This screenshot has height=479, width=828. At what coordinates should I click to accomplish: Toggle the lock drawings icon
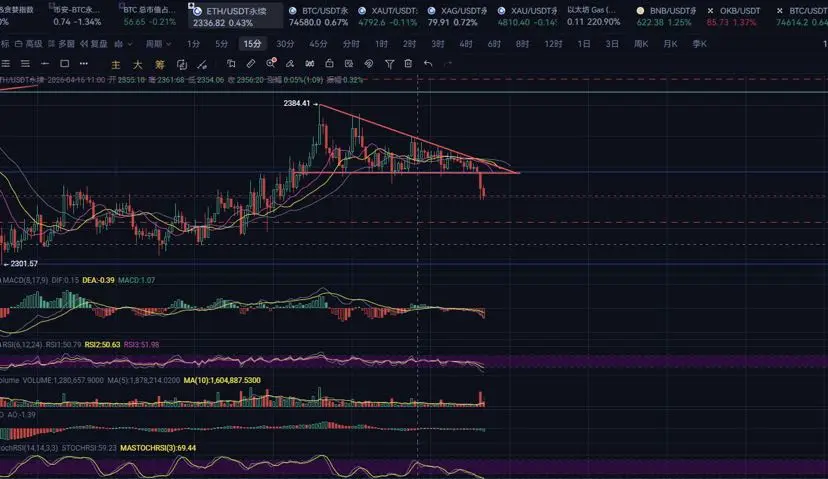[329, 64]
